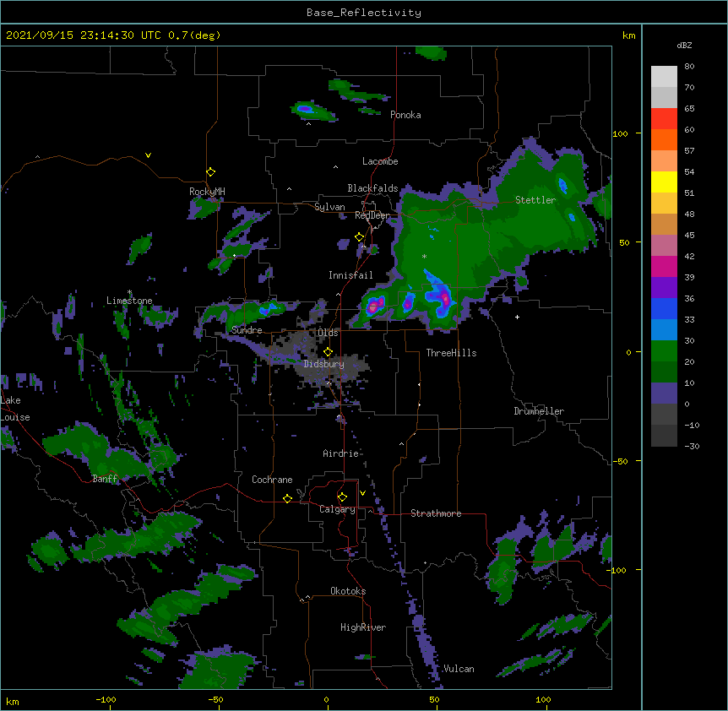Click the Lacombe city label
Image resolution: width=728 pixels, height=711 pixels.
[380, 161]
